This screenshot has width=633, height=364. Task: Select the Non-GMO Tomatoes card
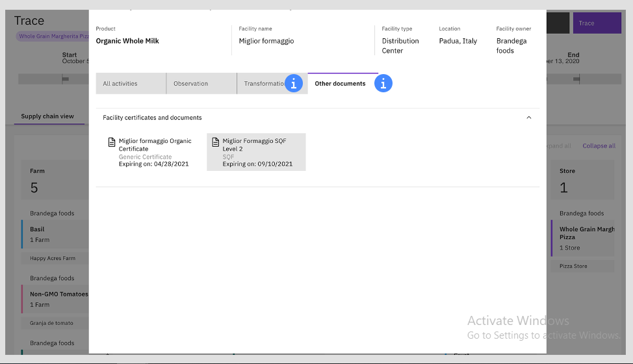click(55, 299)
